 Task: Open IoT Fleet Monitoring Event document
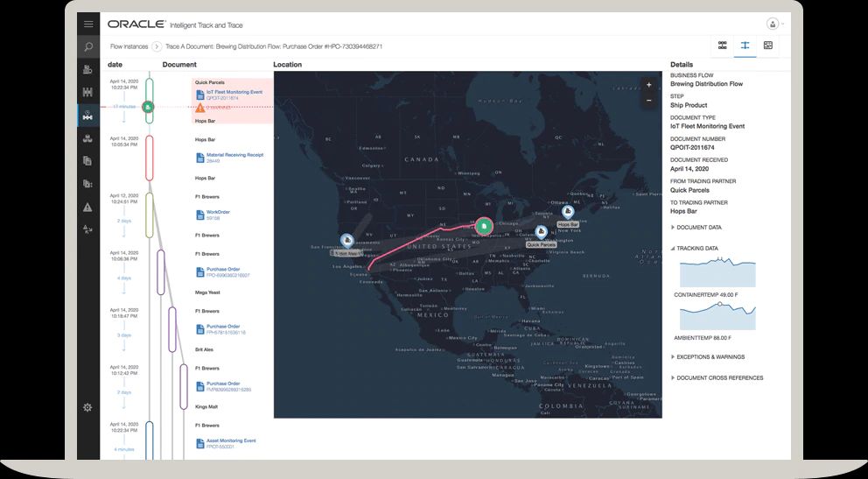coord(234,92)
